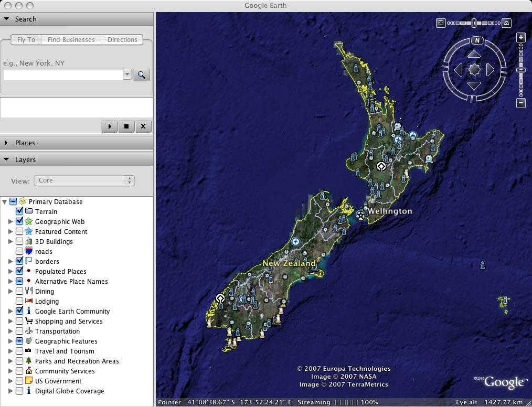Viewport: 532px width, 407px height.
Task: Switch to the Find Businesses tab
Action: click(71, 40)
